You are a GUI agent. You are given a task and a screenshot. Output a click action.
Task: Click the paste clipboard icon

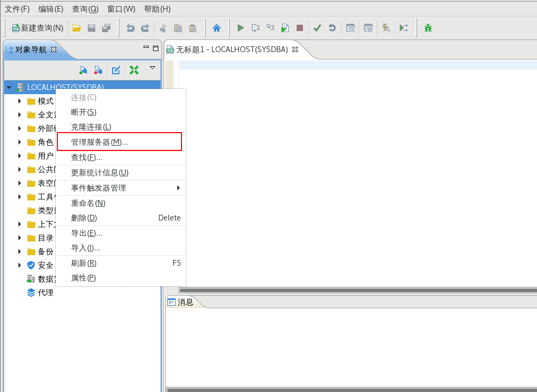pos(193,28)
